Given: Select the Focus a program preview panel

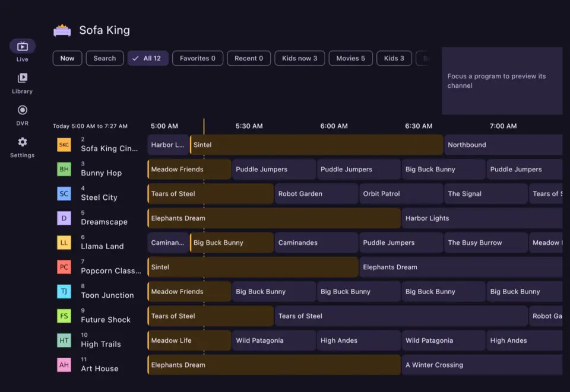Looking at the screenshot, I should (x=502, y=81).
